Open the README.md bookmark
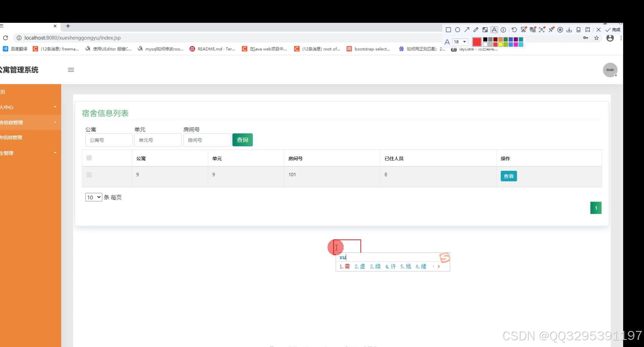Viewport: 644px width, 347px height. [x=212, y=49]
